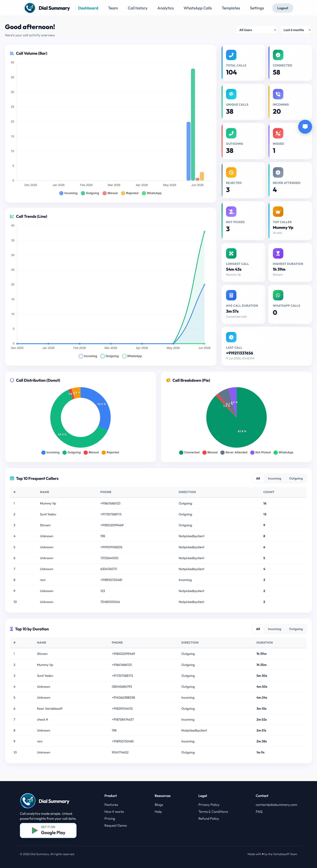Viewport: 317px width, 868px height.
Task: Select Incoming tab in Top 10 by Duration
Action: pos(275,629)
